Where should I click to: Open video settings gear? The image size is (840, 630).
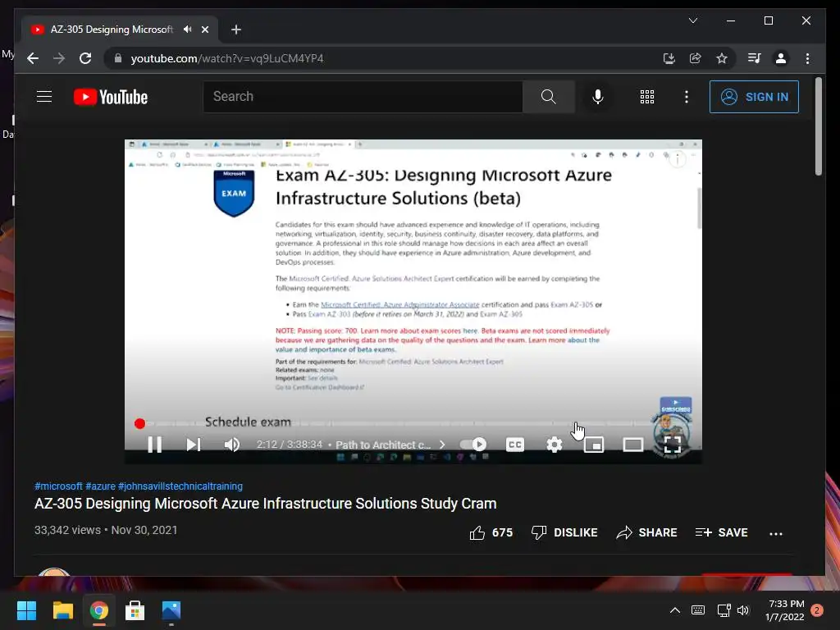(x=555, y=445)
